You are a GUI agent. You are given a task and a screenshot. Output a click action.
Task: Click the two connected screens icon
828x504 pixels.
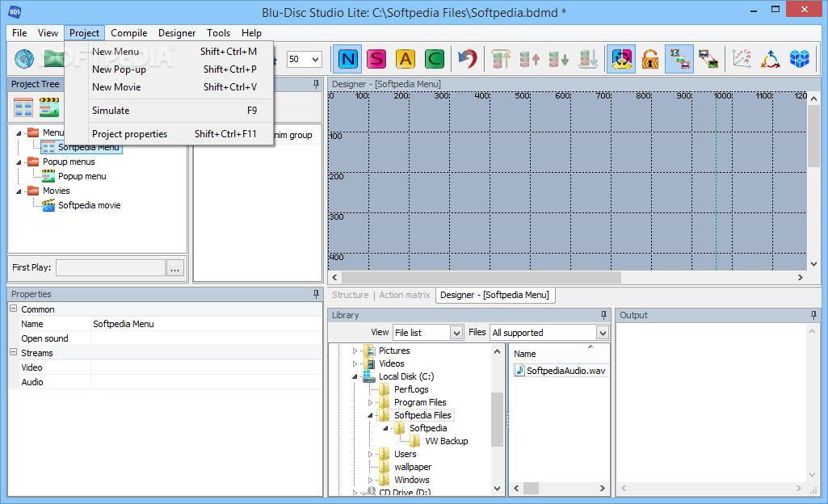(x=708, y=59)
